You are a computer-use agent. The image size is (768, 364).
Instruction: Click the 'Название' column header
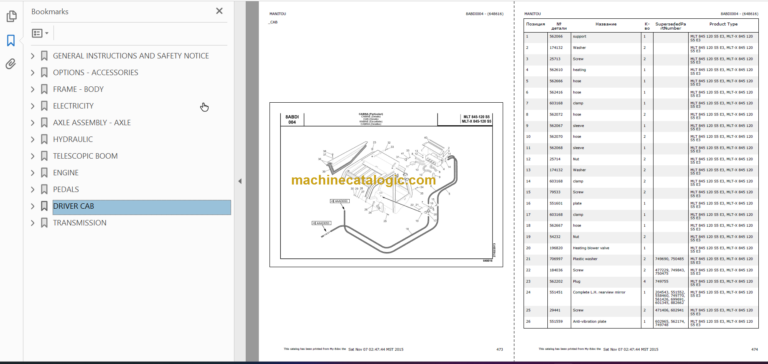[x=606, y=24]
